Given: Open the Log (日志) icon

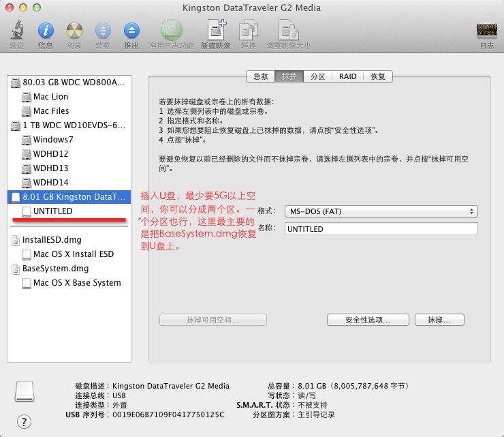Looking at the screenshot, I should (487, 31).
